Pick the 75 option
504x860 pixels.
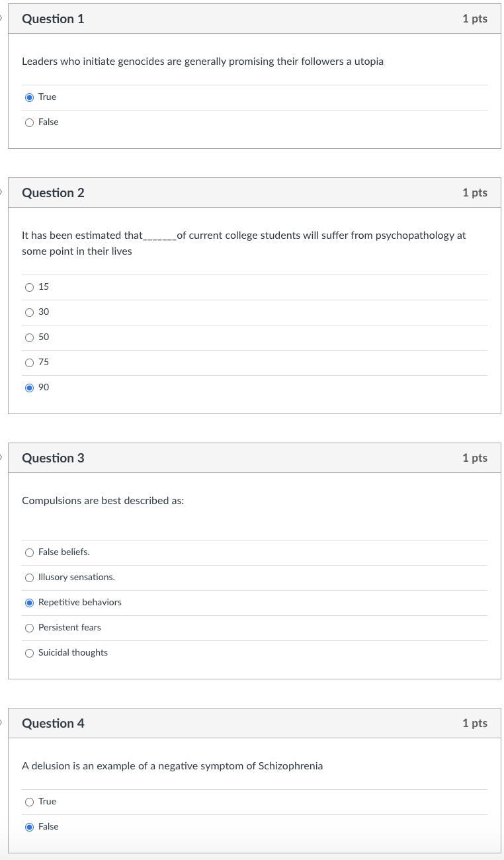(x=29, y=363)
